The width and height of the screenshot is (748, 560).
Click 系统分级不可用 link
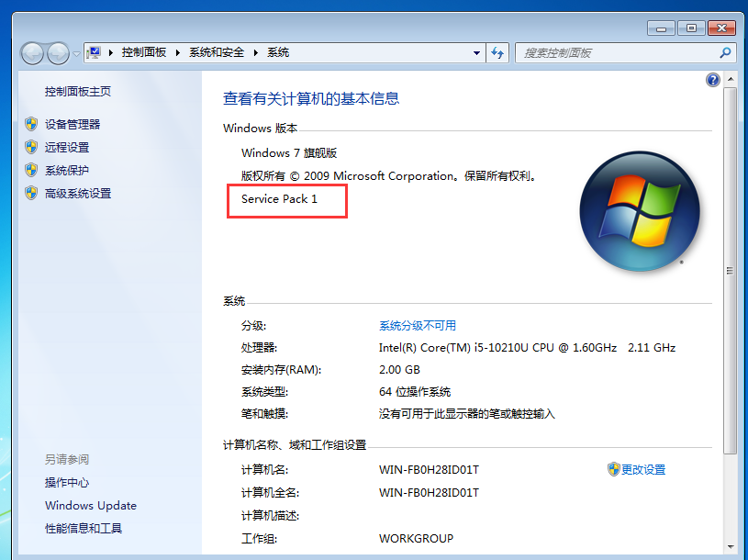(418, 325)
